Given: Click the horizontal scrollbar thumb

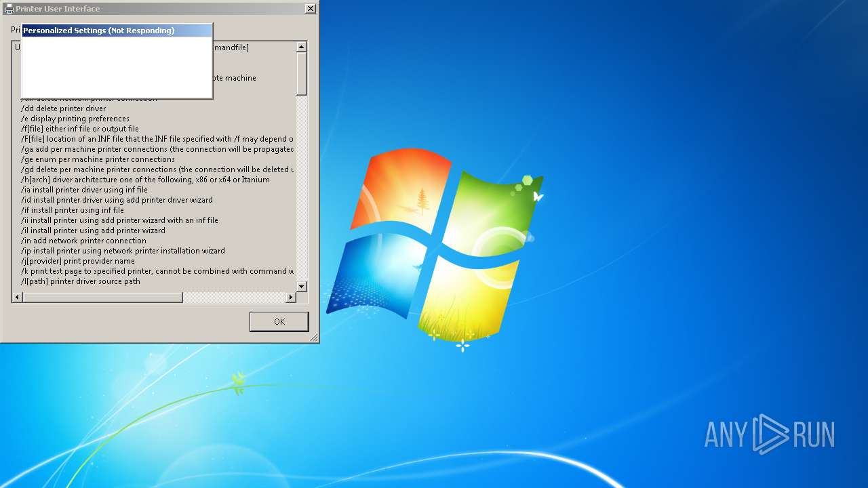Looking at the screenshot, I should 103,298.
